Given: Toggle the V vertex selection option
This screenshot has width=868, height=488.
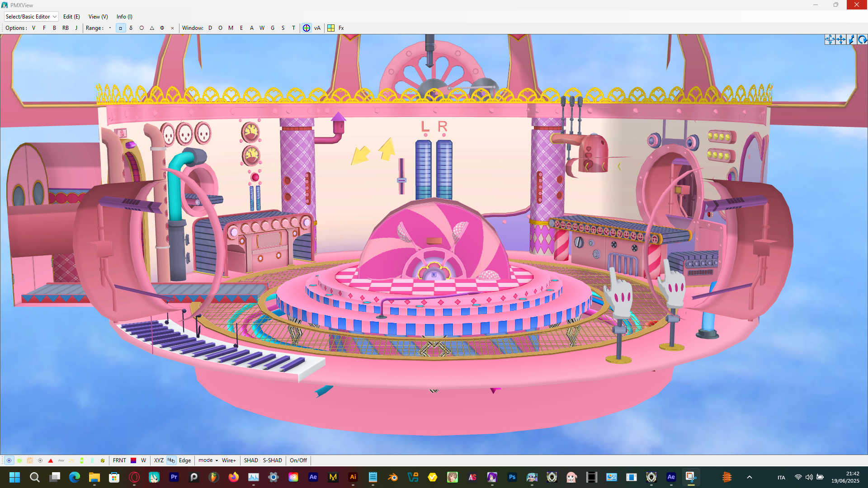Looking at the screenshot, I should pos(33,28).
